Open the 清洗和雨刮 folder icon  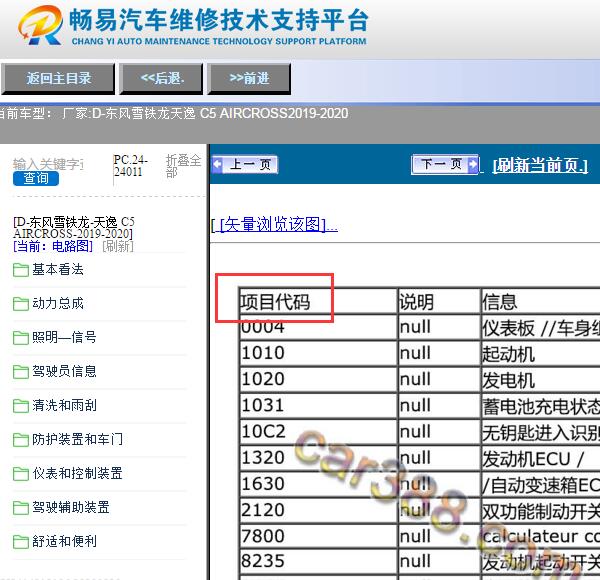coord(21,406)
